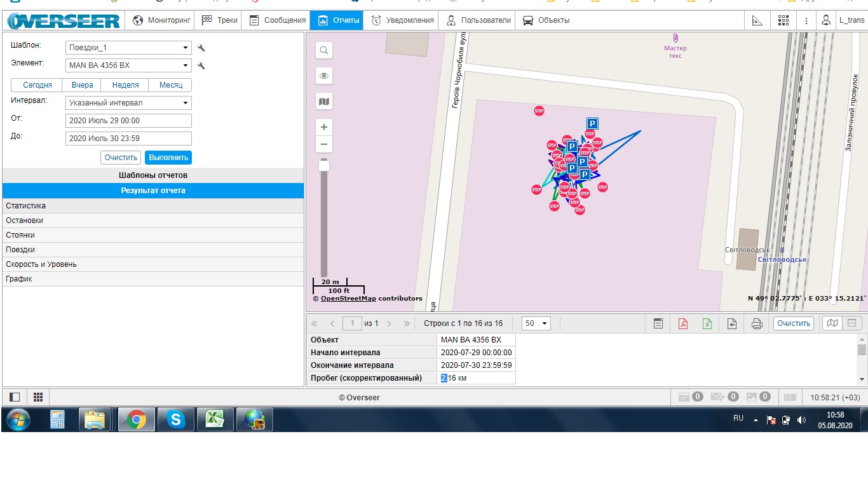Click the map layers icon
Image resolution: width=868 pixels, height=488 pixels.
coord(324,102)
